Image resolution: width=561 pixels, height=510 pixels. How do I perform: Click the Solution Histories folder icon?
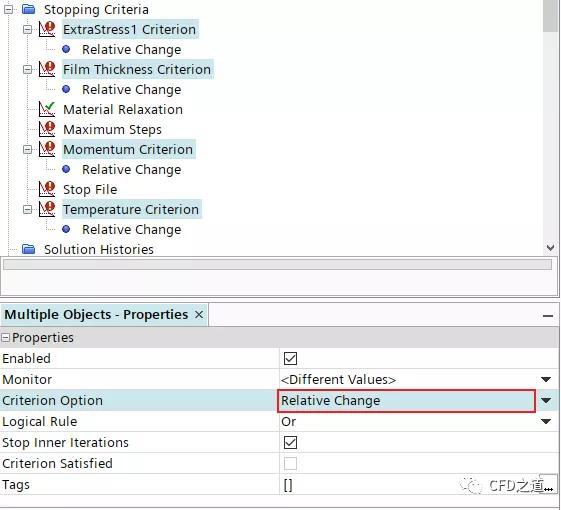[x=28, y=249]
